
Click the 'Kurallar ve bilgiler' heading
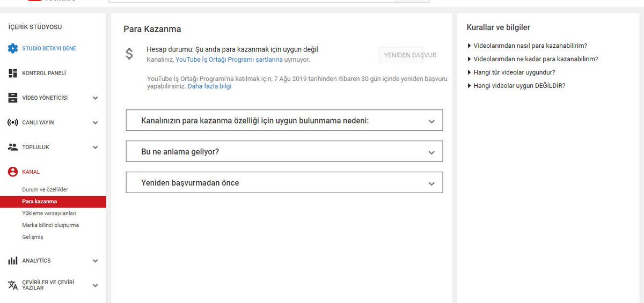point(499,27)
